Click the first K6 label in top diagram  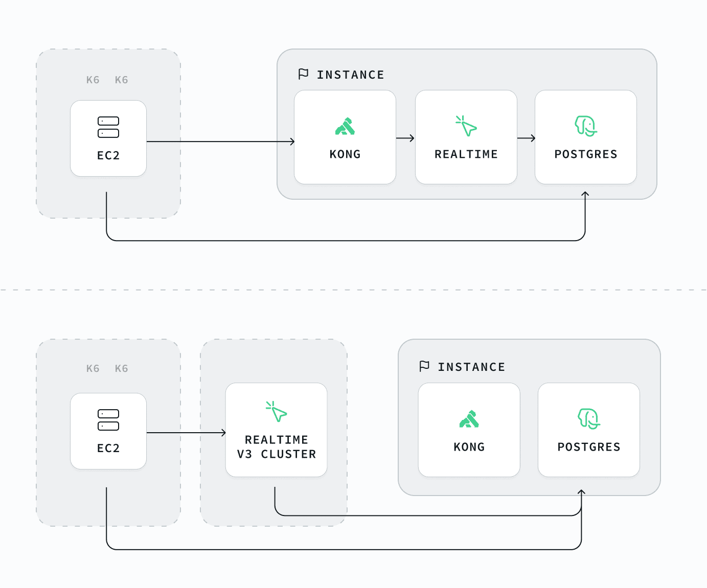pos(93,80)
